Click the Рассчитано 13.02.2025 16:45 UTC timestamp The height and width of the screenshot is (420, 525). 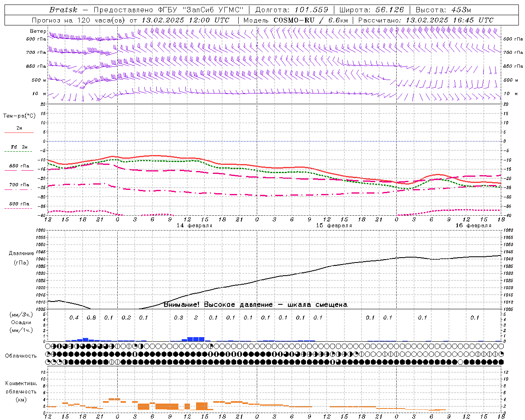426,20
